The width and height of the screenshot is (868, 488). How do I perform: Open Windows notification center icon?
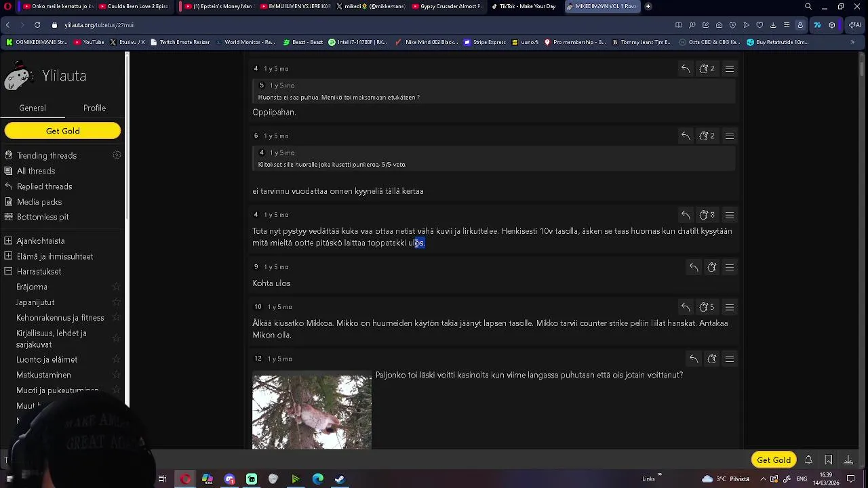point(850,479)
